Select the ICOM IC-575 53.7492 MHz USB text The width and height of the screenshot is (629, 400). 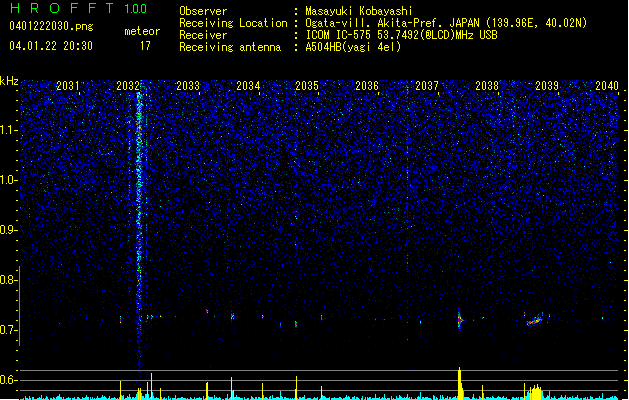click(402, 35)
